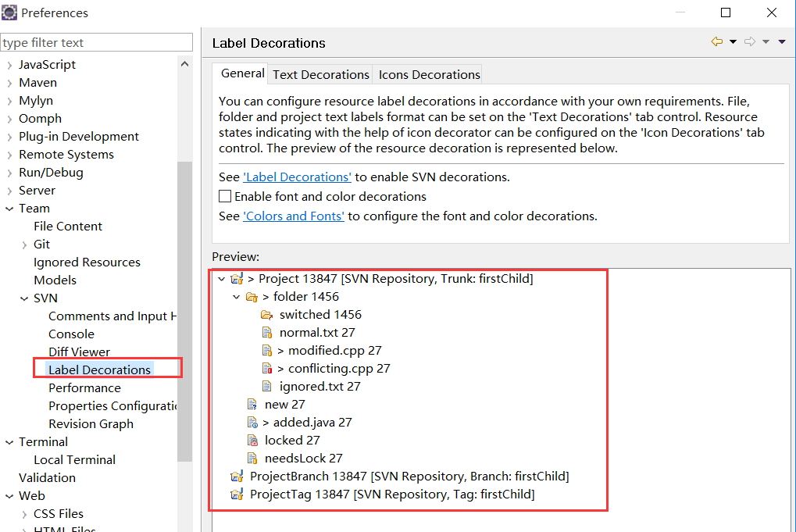Select the Console page under SVN

coord(71,334)
